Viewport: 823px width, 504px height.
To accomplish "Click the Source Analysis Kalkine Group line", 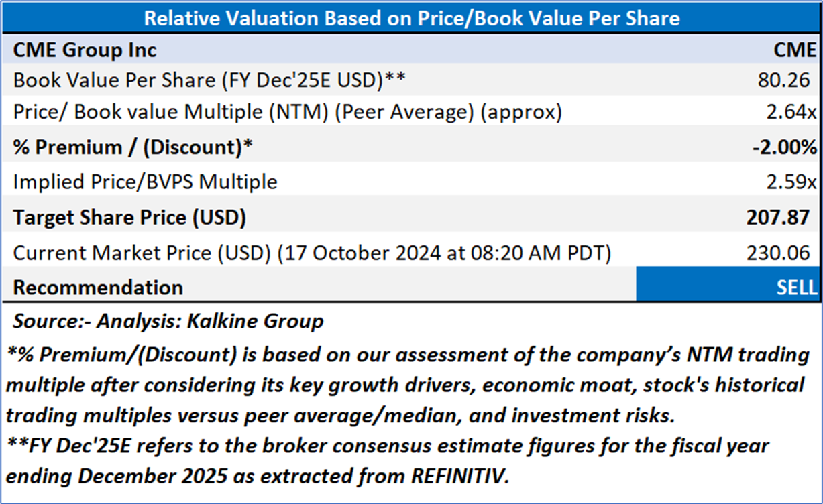I will [168, 321].
